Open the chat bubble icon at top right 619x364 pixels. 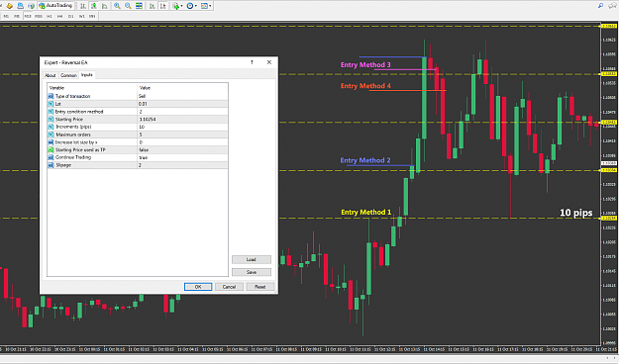pos(612,6)
